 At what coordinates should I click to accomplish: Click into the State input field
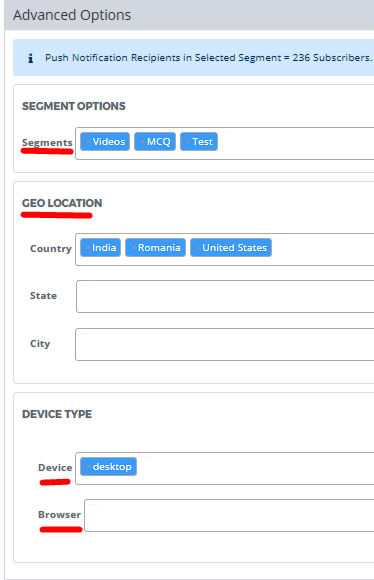[225, 296]
